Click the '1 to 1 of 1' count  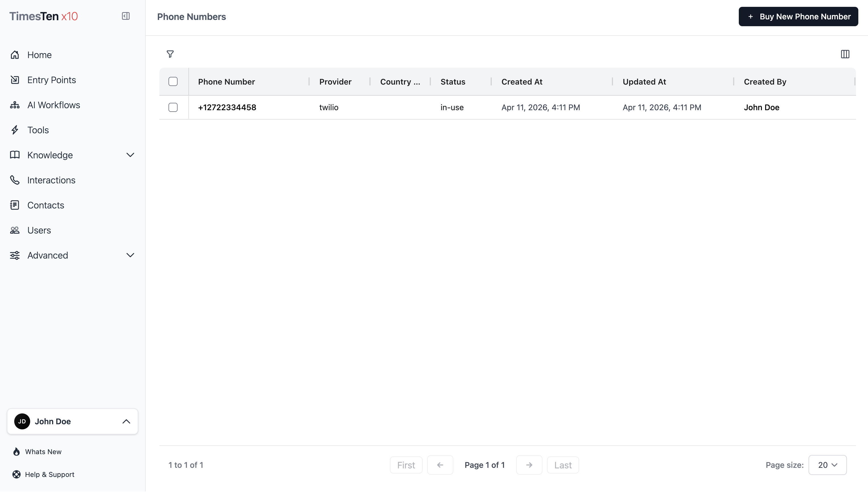click(x=186, y=465)
